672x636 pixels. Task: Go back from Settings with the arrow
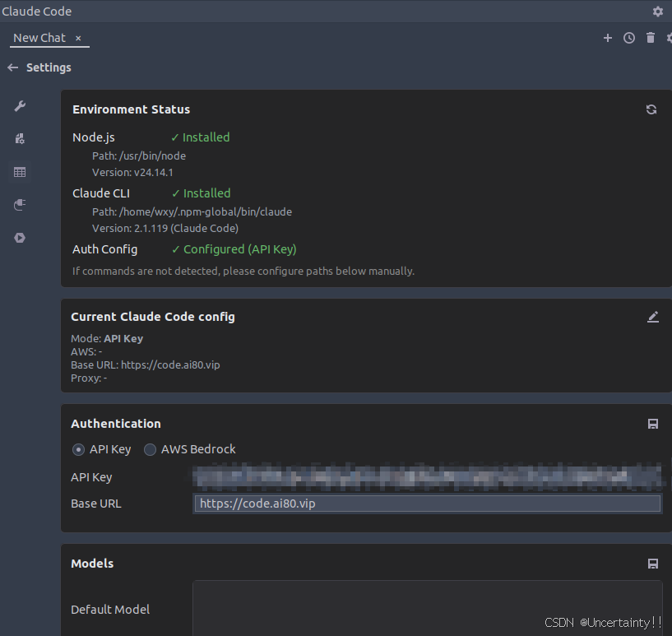[x=13, y=67]
